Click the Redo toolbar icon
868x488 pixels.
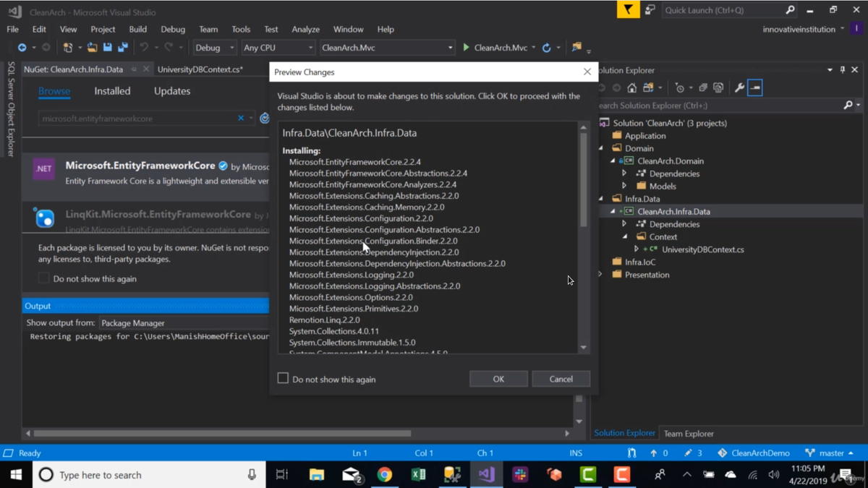point(169,48)
